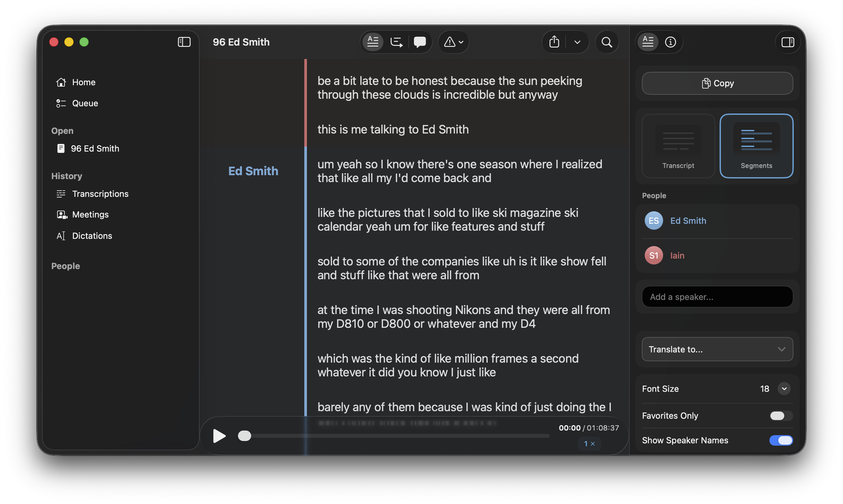843x504 pixels.
Task: Click the share export icon
Action: 554,42
